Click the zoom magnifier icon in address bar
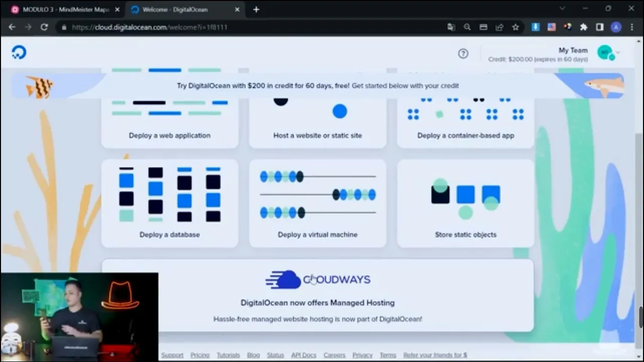This screenshot has width=644, height=362. [x=467, y=27]
